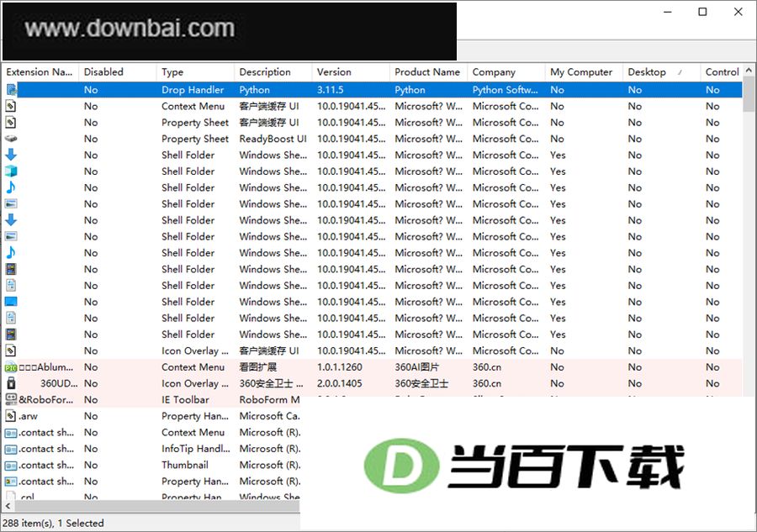Click icon of Context Menu 客户端缓存 UI row
The width and height of the screenshot is (757, 532).
[11, 106]
